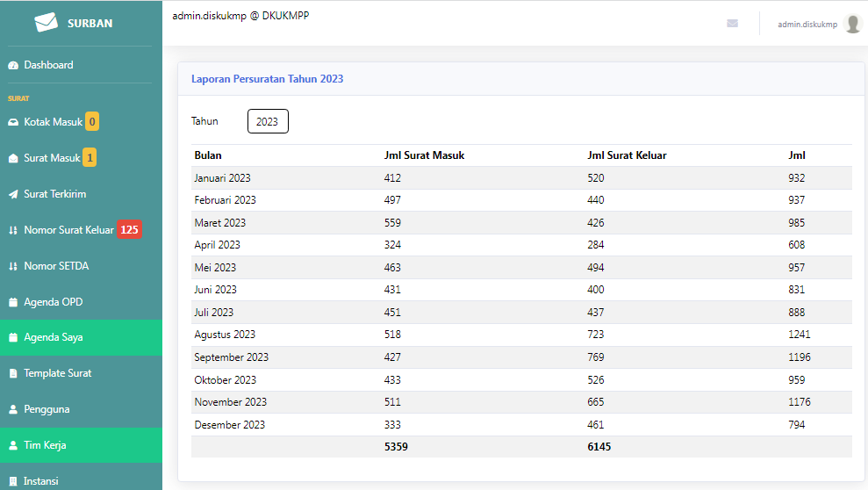Click the SURBAN envelope logo icon
Screen dimensions: 868x490
coord(46,22)
